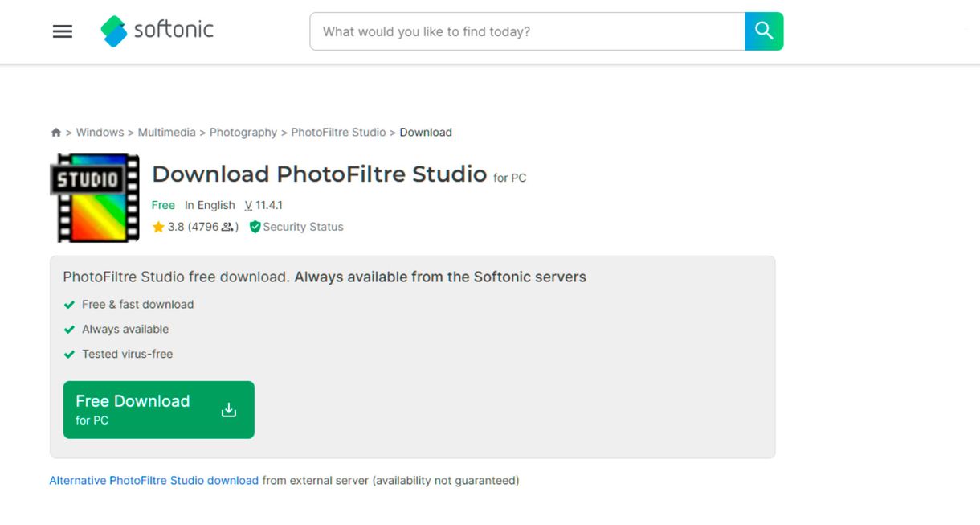Click the checkmark beside Free & fast download
The width and height of the screenshot is (980, 525).
coord(69,305)
